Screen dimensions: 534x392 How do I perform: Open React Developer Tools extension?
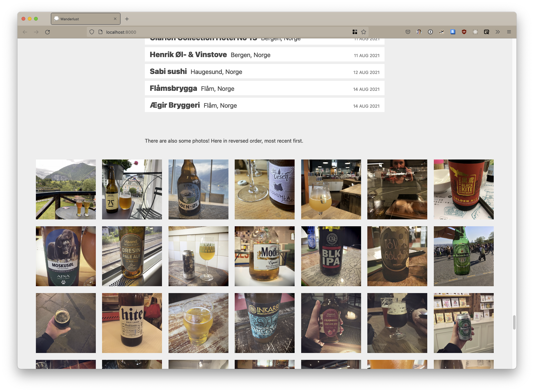(x=475, y=32)
